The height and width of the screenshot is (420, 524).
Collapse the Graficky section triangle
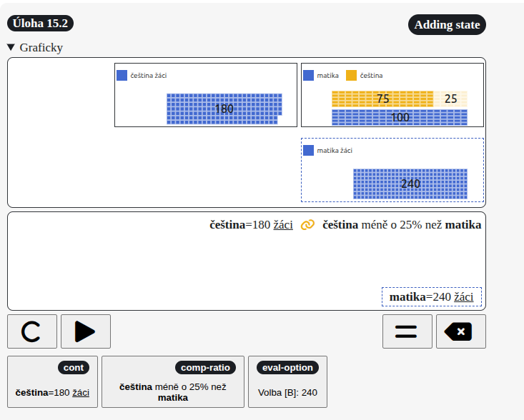[11, 48]
